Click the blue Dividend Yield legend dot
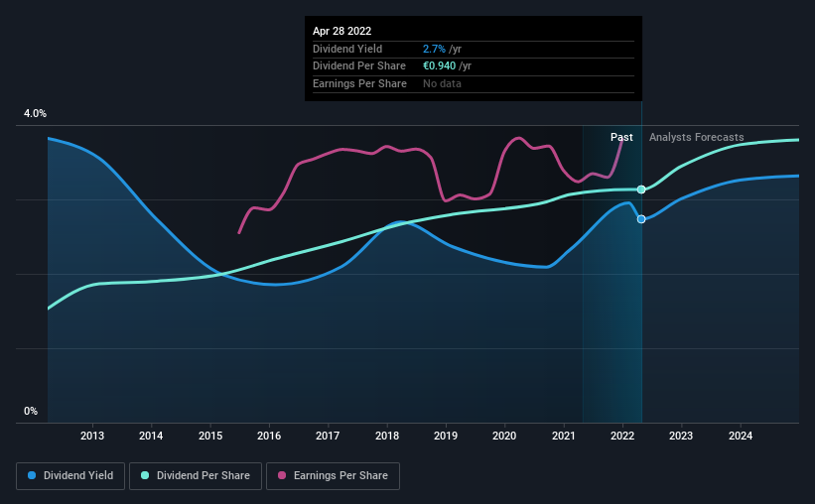This screenshot has height=504, width=815. pyautogui.click(x=32, y=475)
